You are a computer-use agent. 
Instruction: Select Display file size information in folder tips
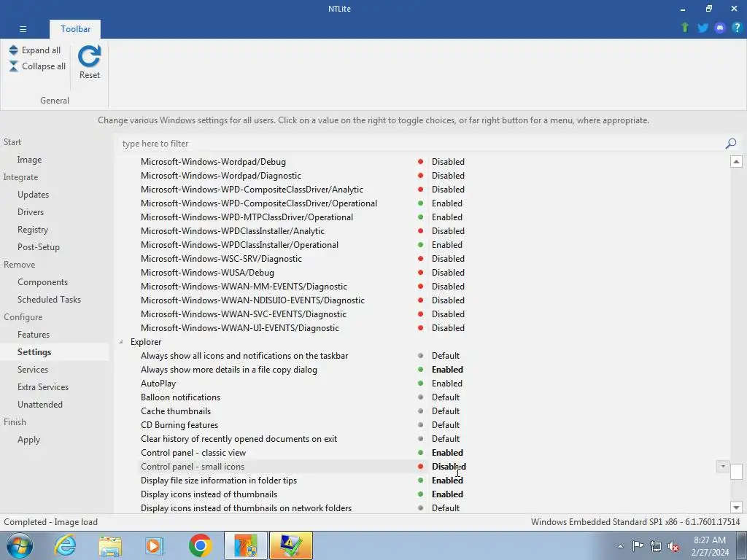219,481
